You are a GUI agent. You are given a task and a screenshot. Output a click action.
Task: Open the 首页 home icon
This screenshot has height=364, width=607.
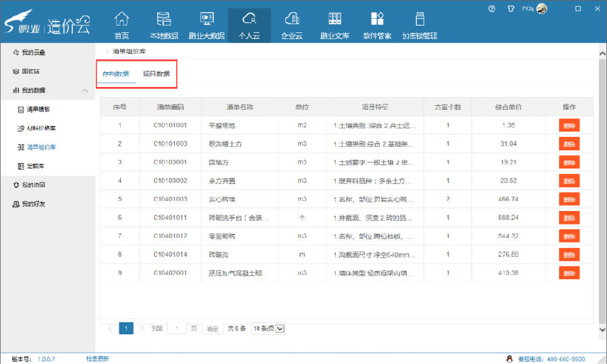click(121, 25)
